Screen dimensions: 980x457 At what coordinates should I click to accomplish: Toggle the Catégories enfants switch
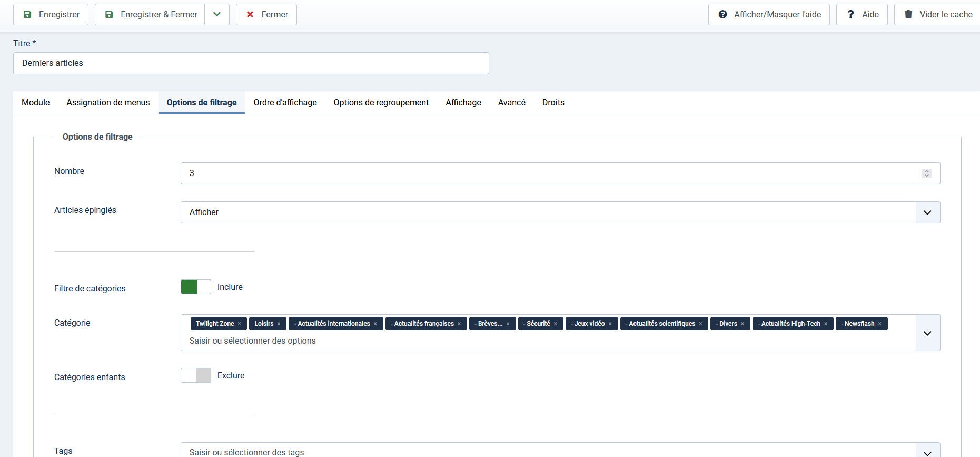196,375
